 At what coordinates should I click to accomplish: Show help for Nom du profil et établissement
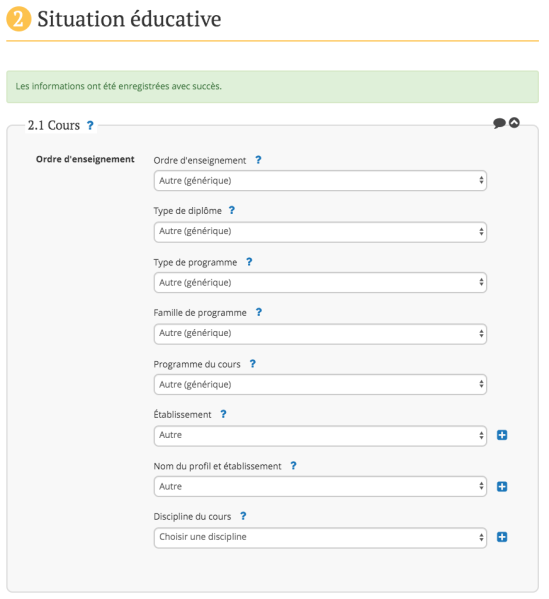point(293,466)
